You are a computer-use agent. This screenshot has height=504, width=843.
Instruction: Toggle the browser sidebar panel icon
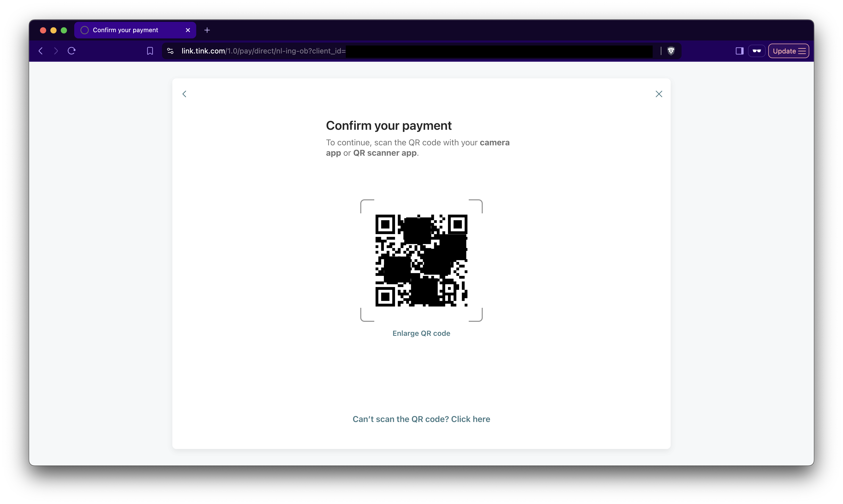pyautogui.click(x=739, y=51)
